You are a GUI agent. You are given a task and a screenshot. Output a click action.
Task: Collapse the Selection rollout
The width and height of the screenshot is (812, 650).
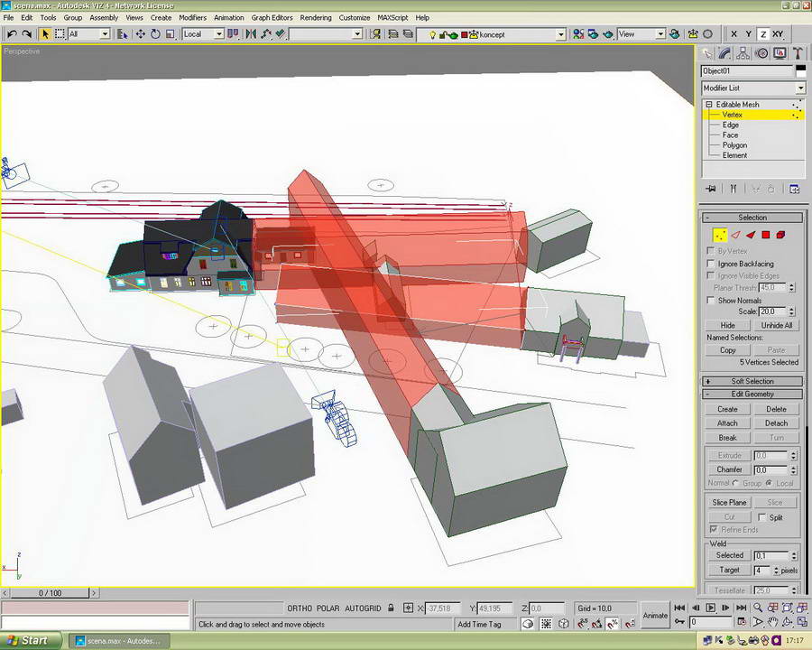(x=752, y=218)
